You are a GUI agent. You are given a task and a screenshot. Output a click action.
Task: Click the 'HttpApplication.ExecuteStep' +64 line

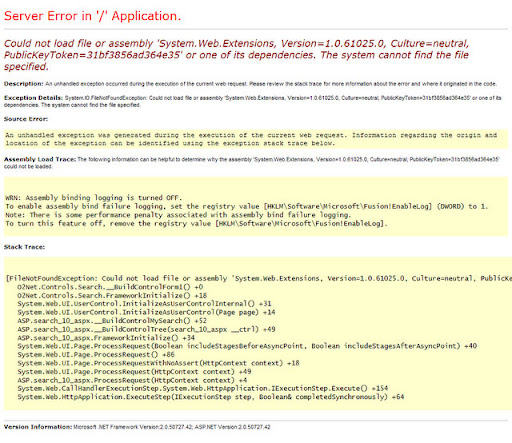coord(211,397)
